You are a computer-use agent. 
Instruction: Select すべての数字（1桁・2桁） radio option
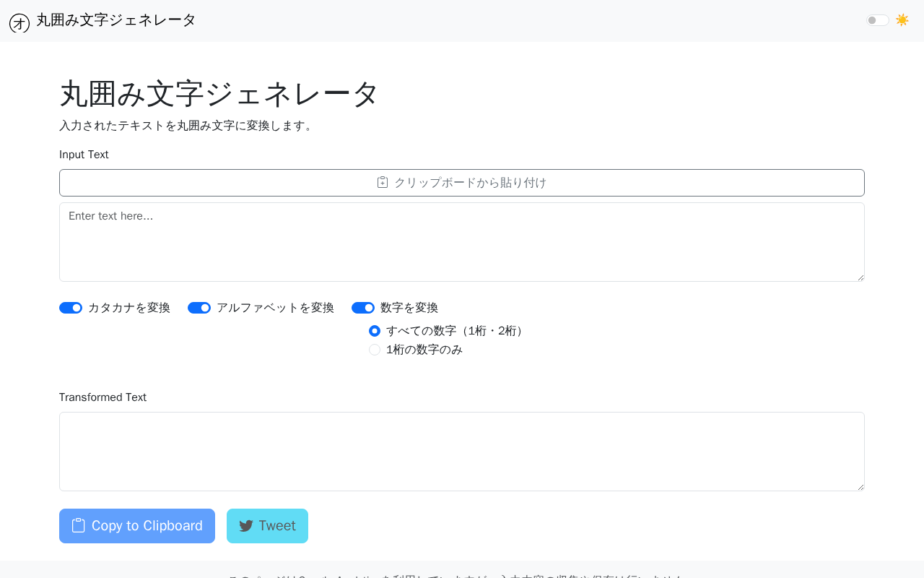pos(375,331)
